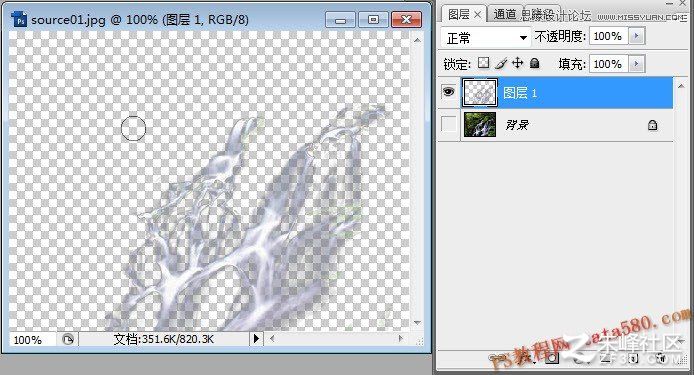
Task: Open the document status info arrow menu
Action: point(256,339)
